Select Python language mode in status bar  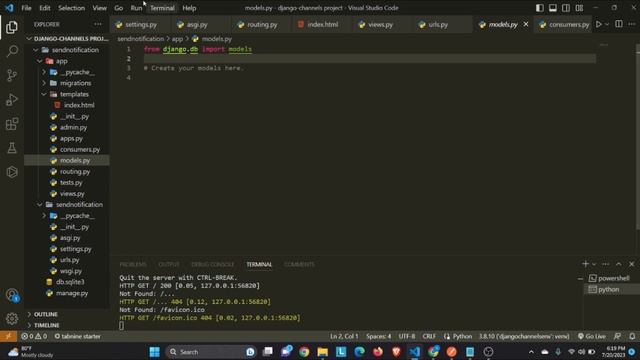point(462,336)
